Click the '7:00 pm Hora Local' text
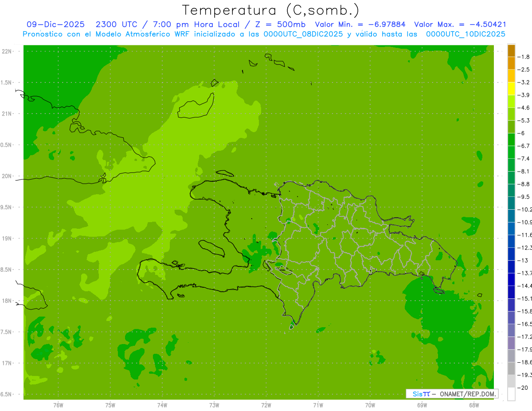The image size is (532, 411). (x=196, y=24)
